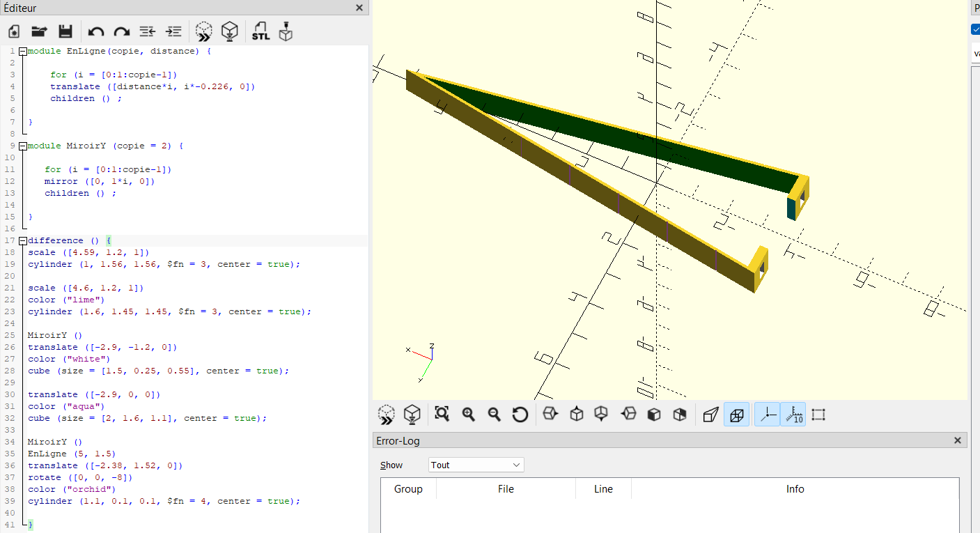The height and width of the screenshot is (533, 980).
Task: Open a file using the folder icon
Action: [x=39, y=31]
